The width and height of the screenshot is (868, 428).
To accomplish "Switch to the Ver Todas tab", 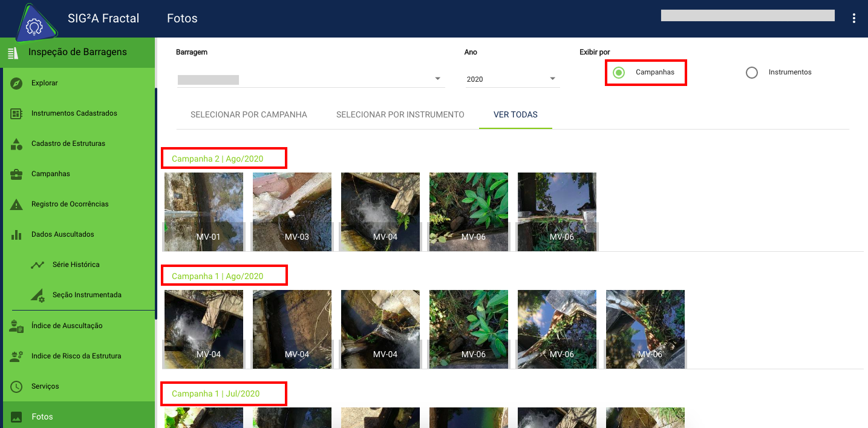I will [x=515, y=114].
